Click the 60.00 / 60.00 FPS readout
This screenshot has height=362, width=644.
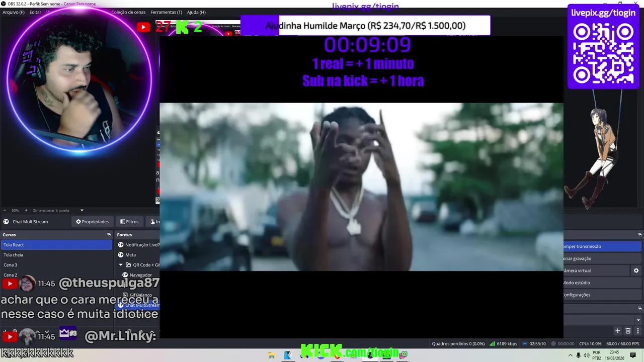pyautogui.click(x=624, y=344)
